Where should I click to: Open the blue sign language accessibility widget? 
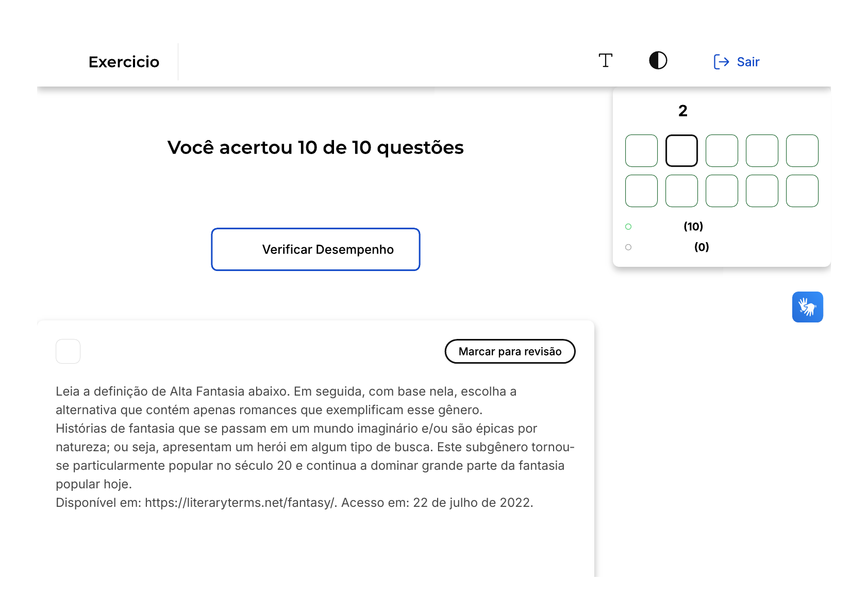[x=807, y=307]
